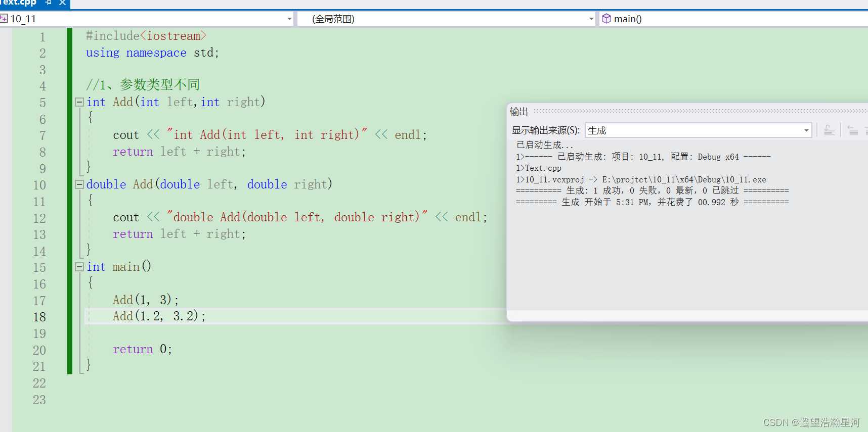The image size is (868, 432).
Task: Click the 'Debug x64' build started line
Action: click(x=643, y=157)
